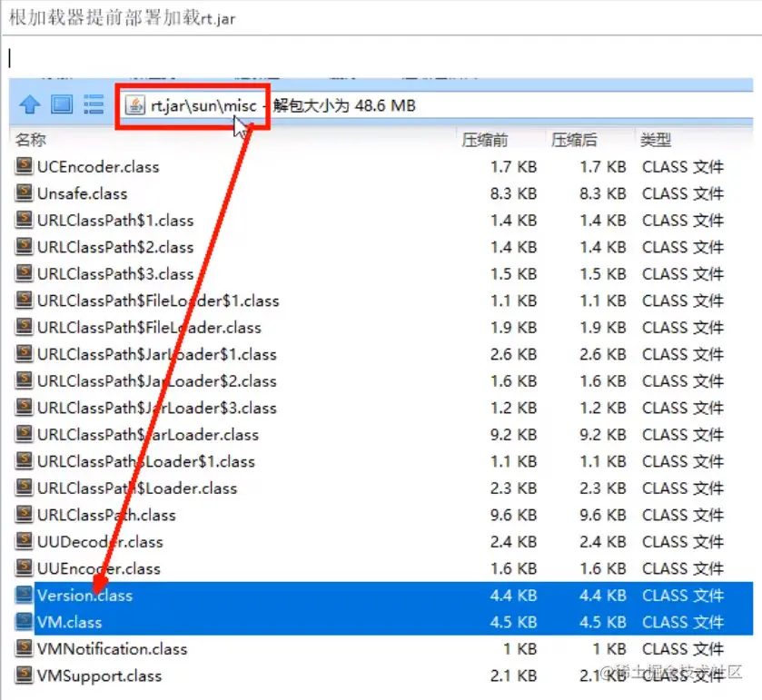The image size is (762, 700).
Task: Click the VMNotification.class file name
Action: tap(113, 649)
